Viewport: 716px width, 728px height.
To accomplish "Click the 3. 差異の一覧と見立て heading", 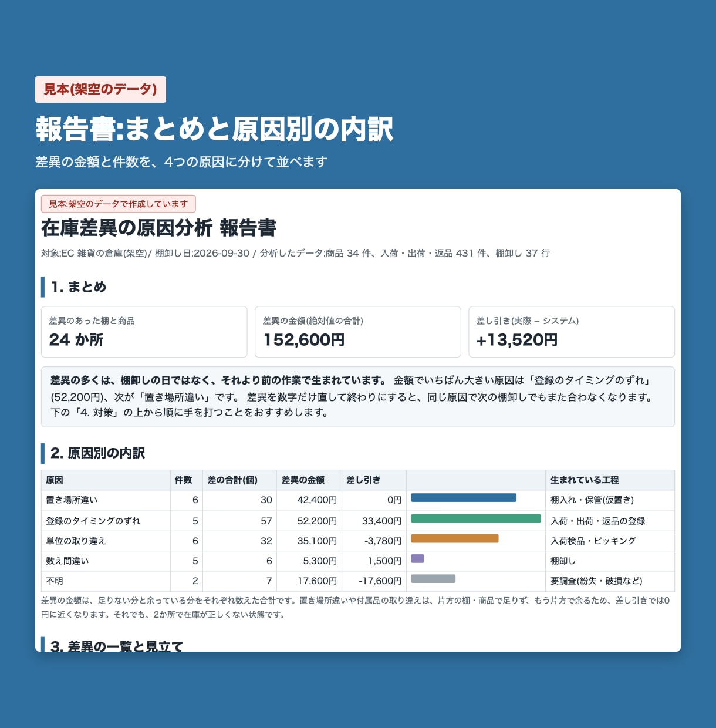I will (x=117, y=646).
